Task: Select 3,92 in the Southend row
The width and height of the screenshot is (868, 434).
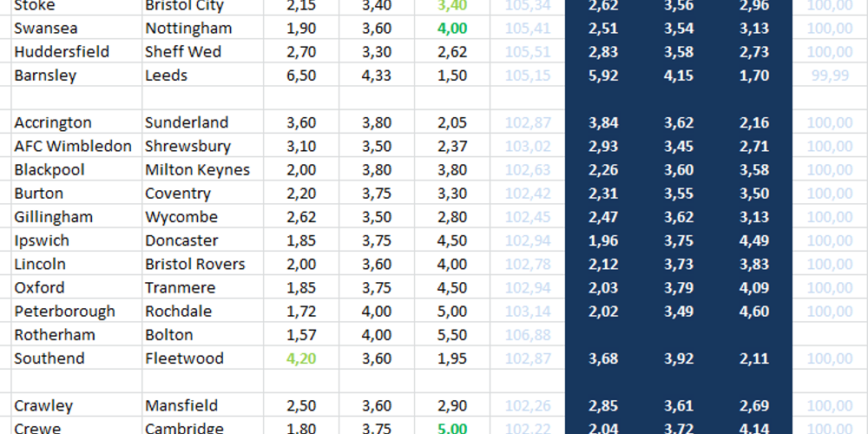Action: tap(679, 358)
